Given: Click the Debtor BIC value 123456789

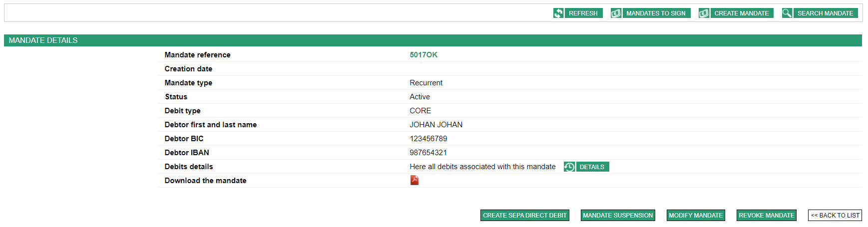Looking at the screenshot, I should point(428,139).
